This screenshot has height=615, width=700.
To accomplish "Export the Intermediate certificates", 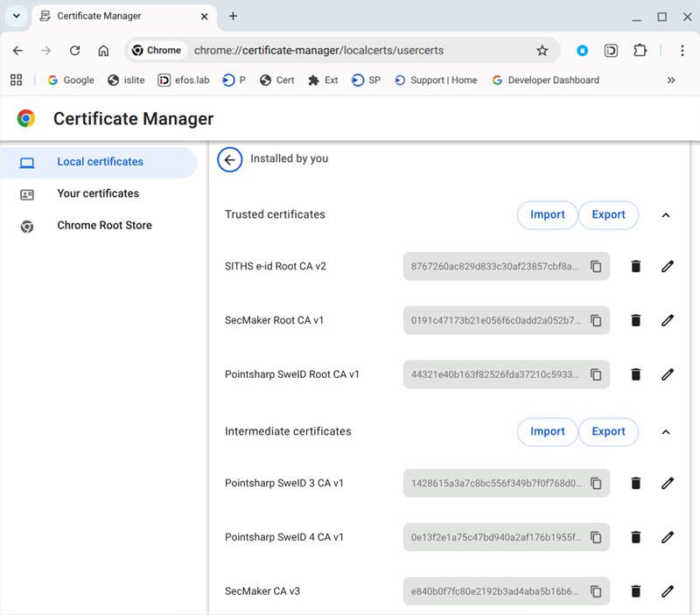I will [608, 432].
